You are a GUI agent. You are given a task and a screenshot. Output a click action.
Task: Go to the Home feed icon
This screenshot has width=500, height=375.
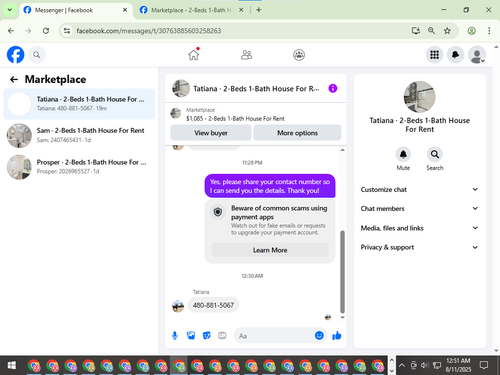(193, 55)
